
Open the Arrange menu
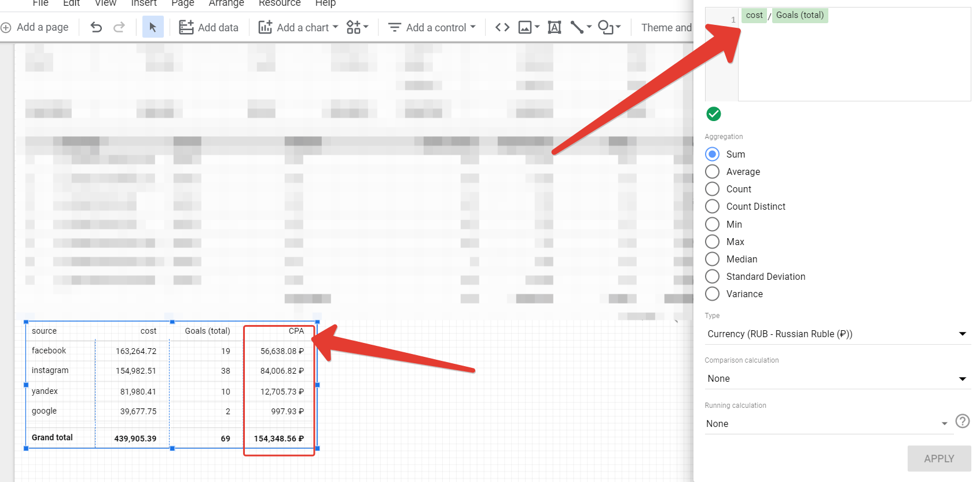pos(226,3)
